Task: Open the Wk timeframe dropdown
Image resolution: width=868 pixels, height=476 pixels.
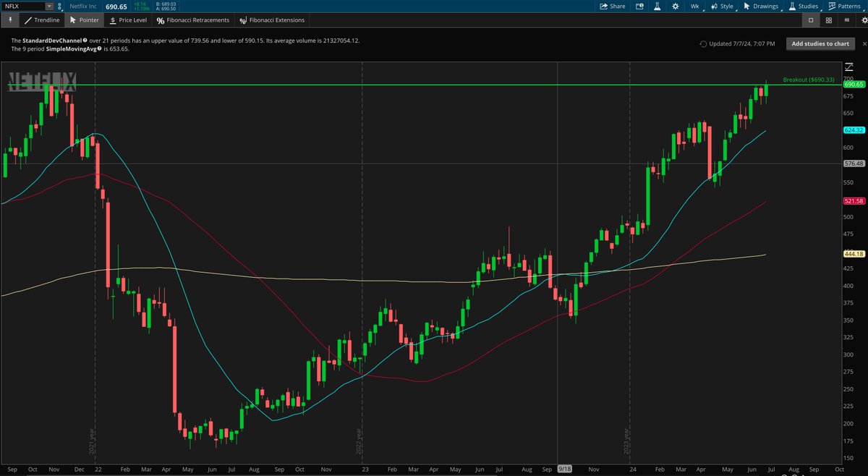Action: (695, 6)
